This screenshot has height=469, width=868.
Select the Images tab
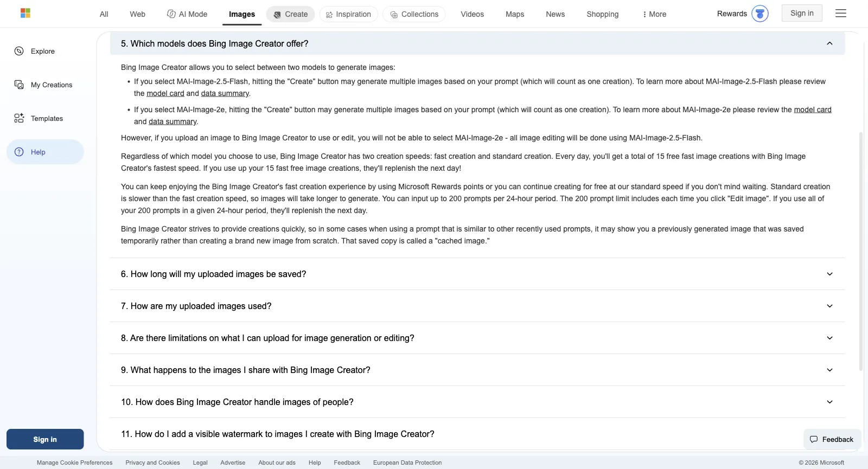(x=242, y=14)
